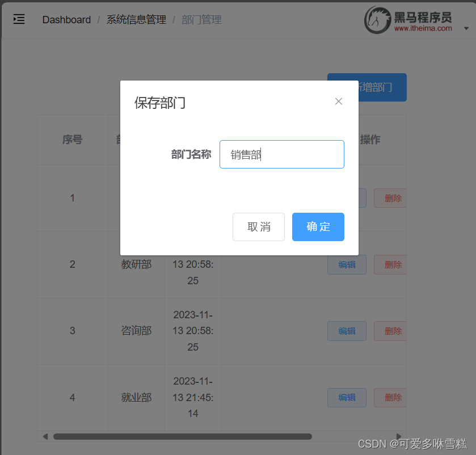The height and width of the screenshot is (455, 476).
Task: Click the 操作 column header
Action: click(x=370, y=140)
